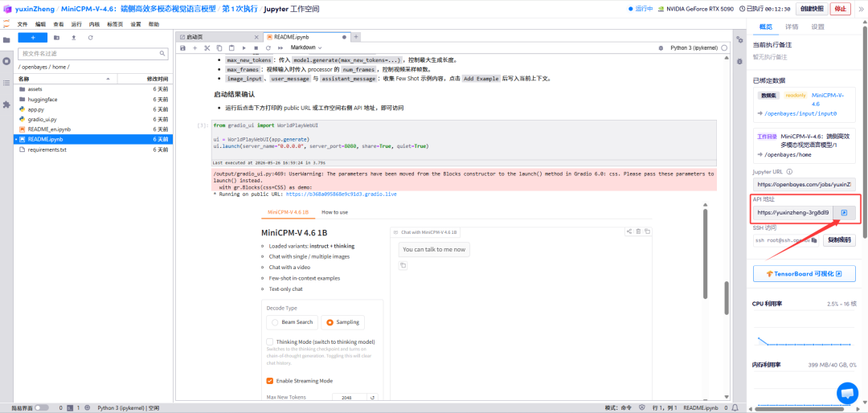Click the Jupyter URL field
868x413 pixels.
[804, 184]
